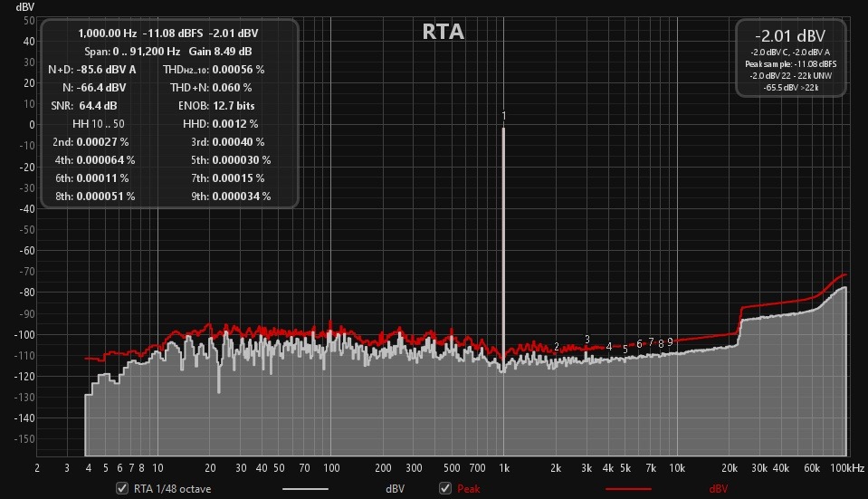The height and width of the screenshot is (499, 868).
Task: Click harmonic marker 2 on the graph
Action: (x=557, y=347)
